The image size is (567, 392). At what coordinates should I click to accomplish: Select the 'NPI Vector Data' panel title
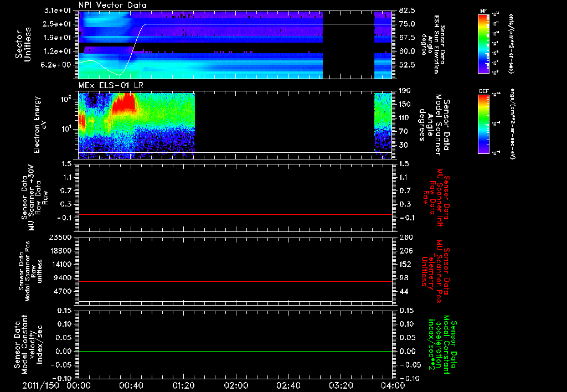113,5
